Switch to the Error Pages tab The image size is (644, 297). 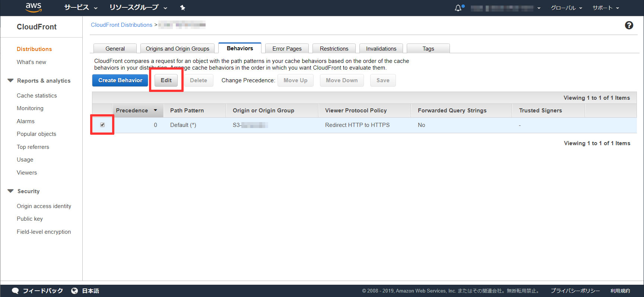coord(287,48)
